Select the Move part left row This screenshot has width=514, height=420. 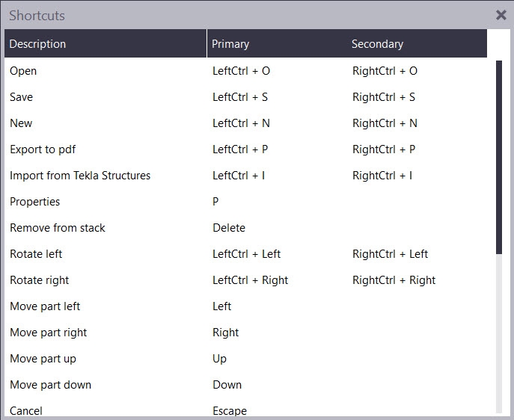point(45,306)
